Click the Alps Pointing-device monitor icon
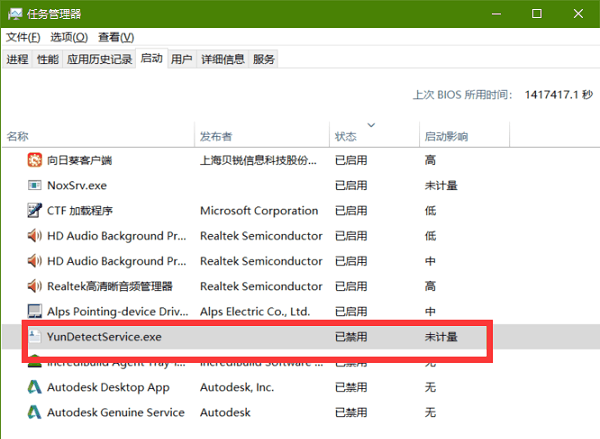The height and width of the screenshot is (439, 600). pos(34,311)
